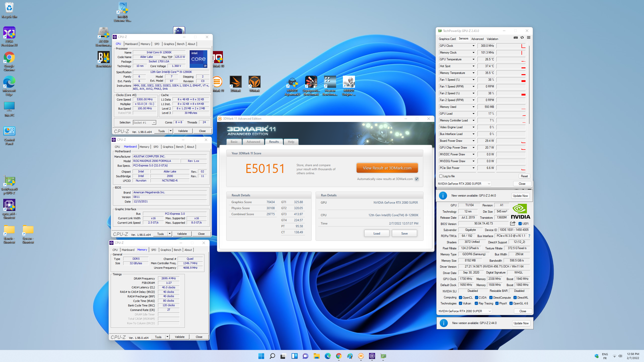Switch to Graphics Card tab in GPU-Z

[447, 39]
